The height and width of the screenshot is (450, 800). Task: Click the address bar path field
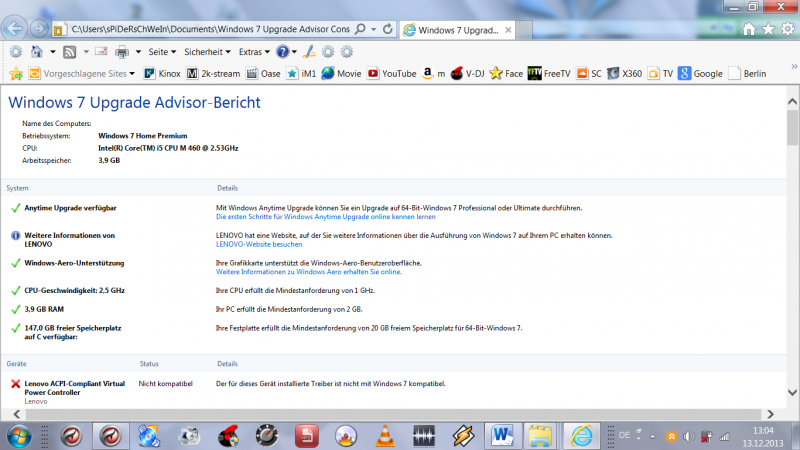[x=210, y=29]
